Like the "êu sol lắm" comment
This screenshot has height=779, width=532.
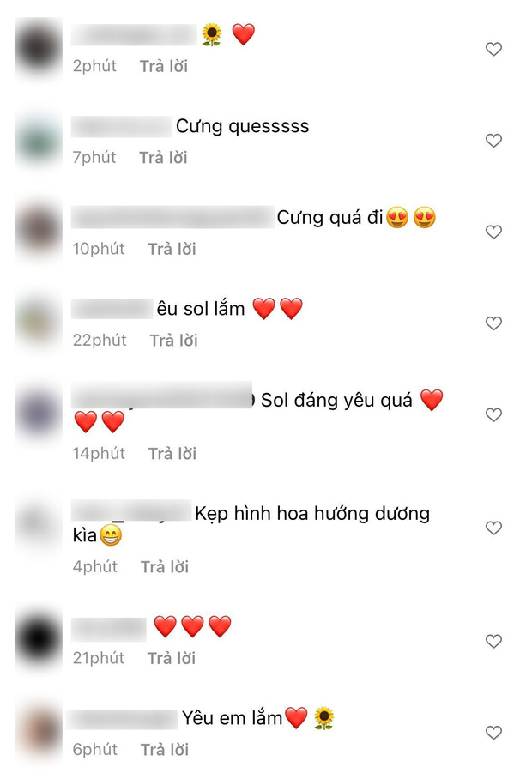click(493, 323)
